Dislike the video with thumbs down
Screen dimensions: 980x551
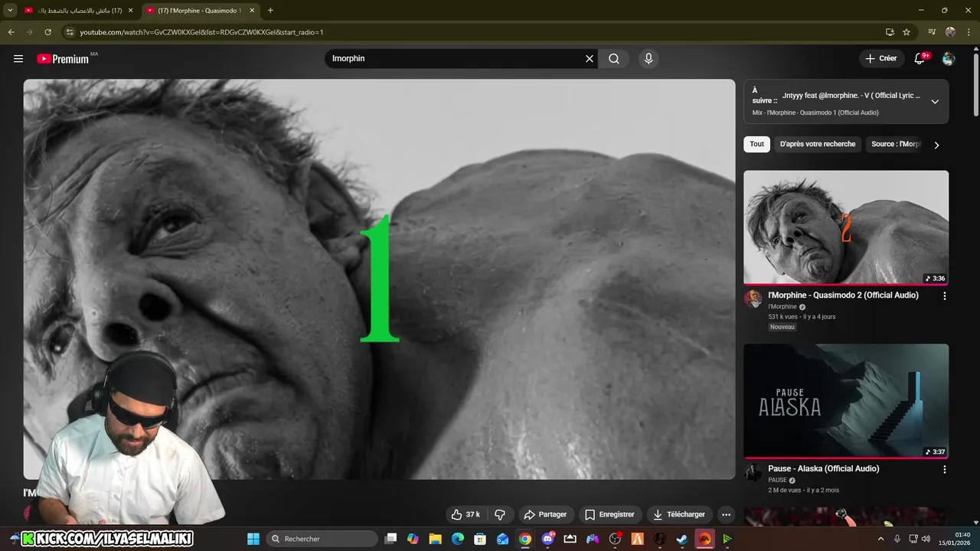pyautogui.click(x=500, y=514)
